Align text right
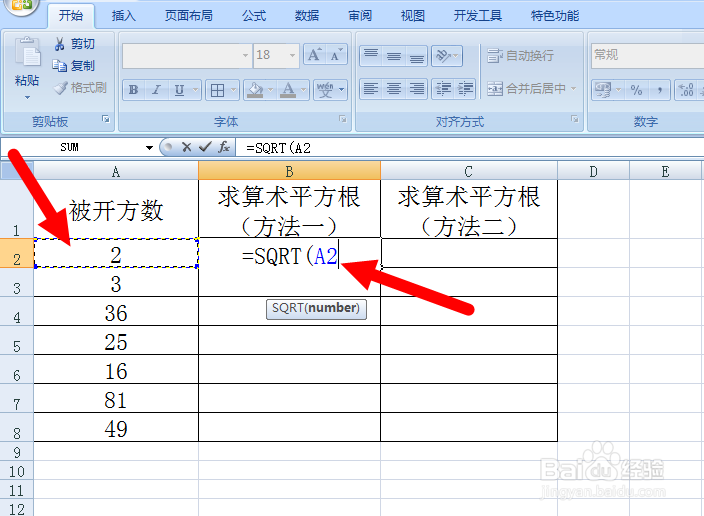Image resolution: width=704 pixels, height=516 pixels. click(x=417, y=89)
